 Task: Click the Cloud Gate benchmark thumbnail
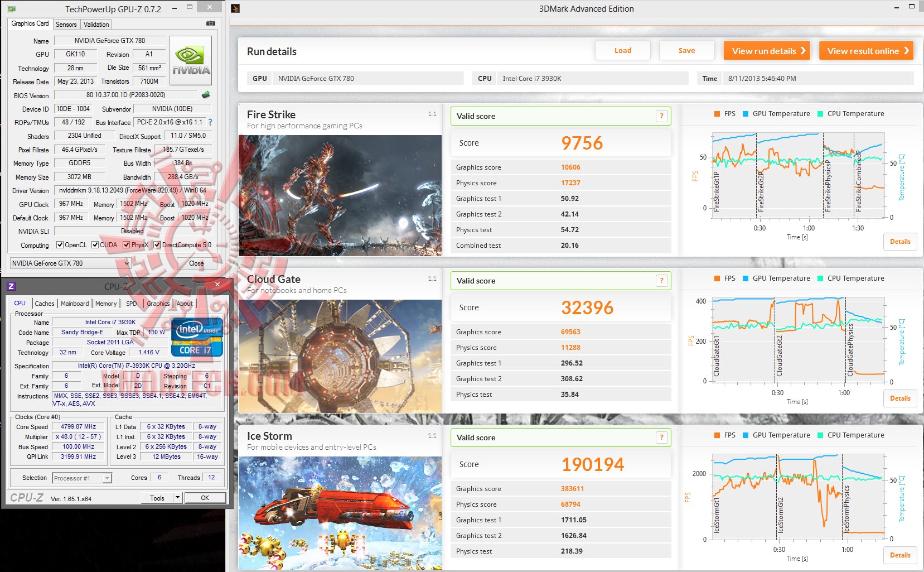click(x=340, y=356)
